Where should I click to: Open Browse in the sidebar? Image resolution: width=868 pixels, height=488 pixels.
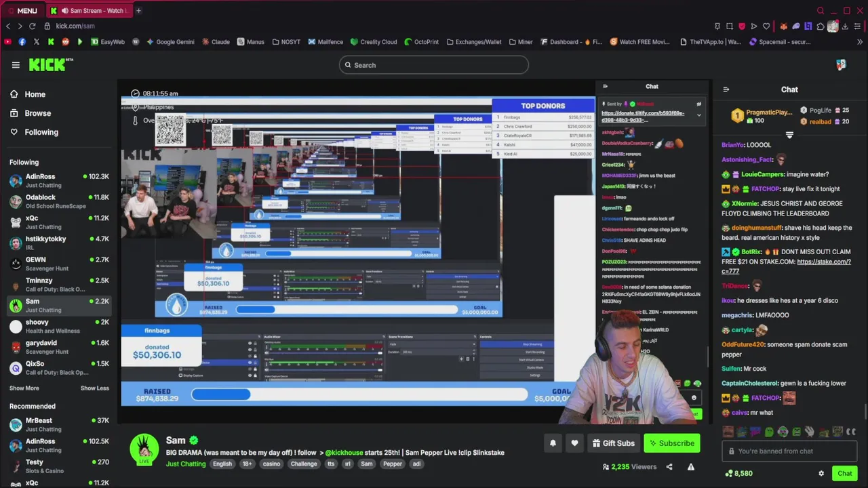tap(31, 113)
